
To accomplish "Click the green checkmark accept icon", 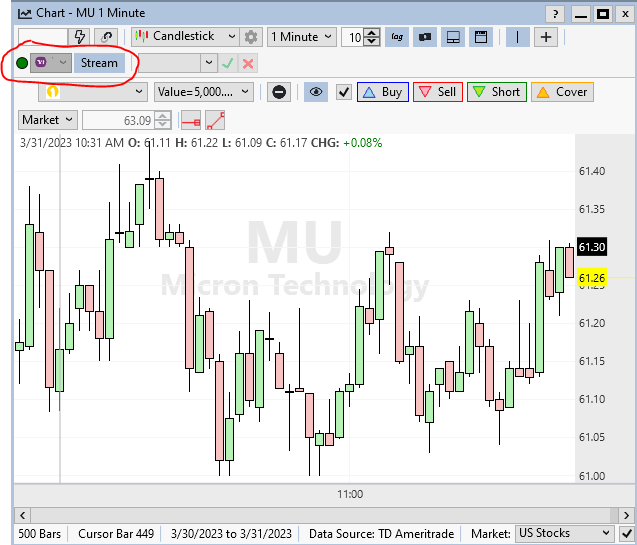I will pos(228,63).
